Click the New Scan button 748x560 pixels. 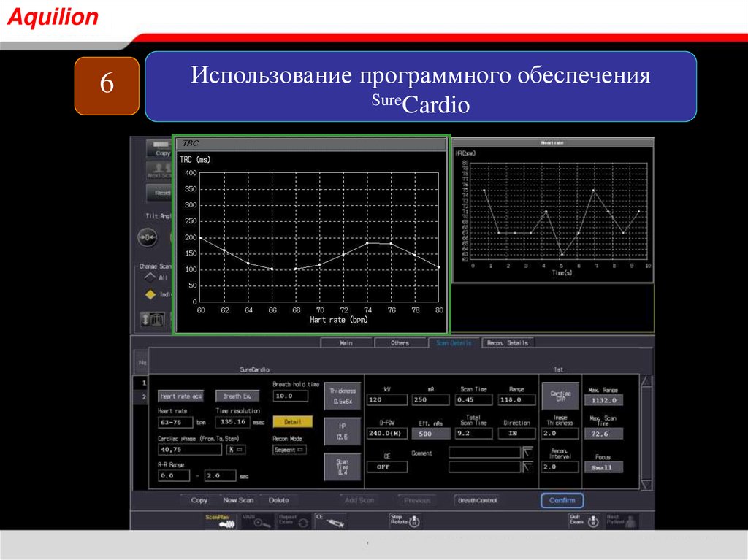[238, 500]
